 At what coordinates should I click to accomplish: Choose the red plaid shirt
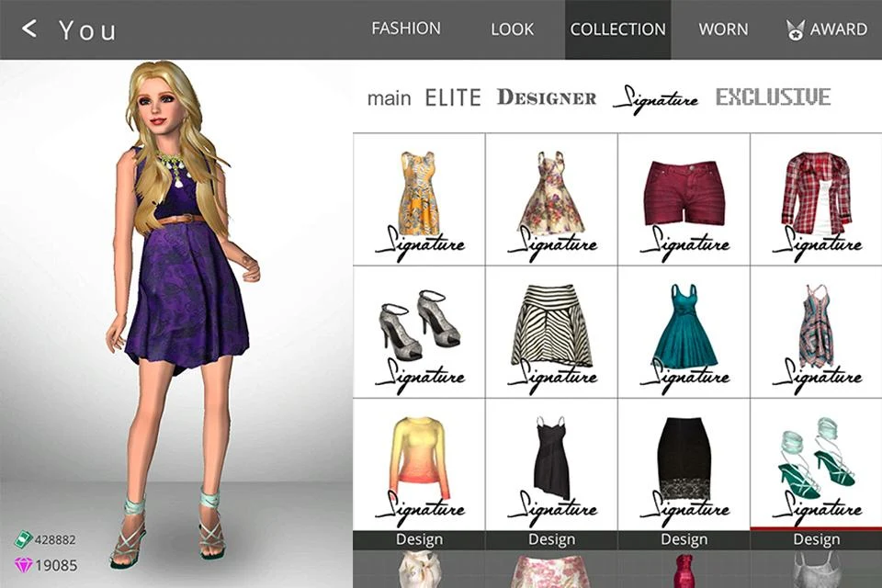pyautogui.click(x=816, y=199)
